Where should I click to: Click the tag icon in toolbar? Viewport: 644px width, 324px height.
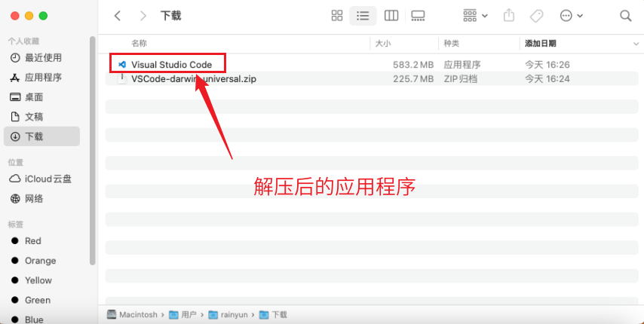tap(536, 16)
